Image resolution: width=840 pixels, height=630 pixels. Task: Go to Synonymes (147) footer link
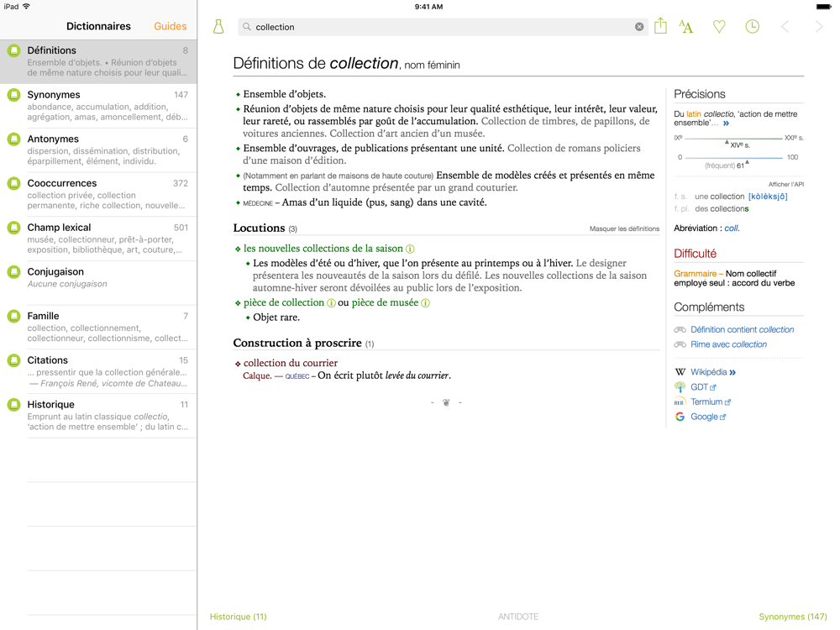[x=793, y=617]
